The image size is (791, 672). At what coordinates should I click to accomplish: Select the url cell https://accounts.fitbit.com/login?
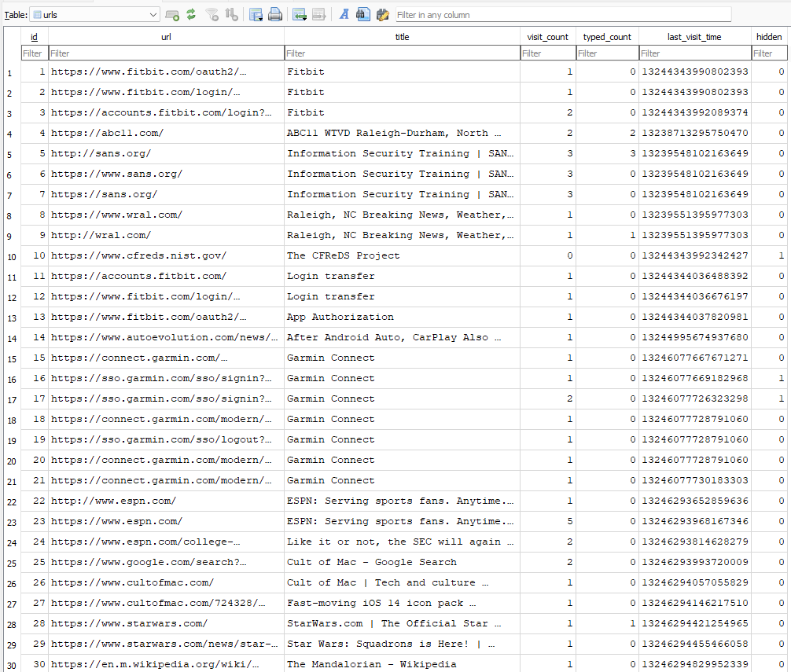click(x=167, y=112)
